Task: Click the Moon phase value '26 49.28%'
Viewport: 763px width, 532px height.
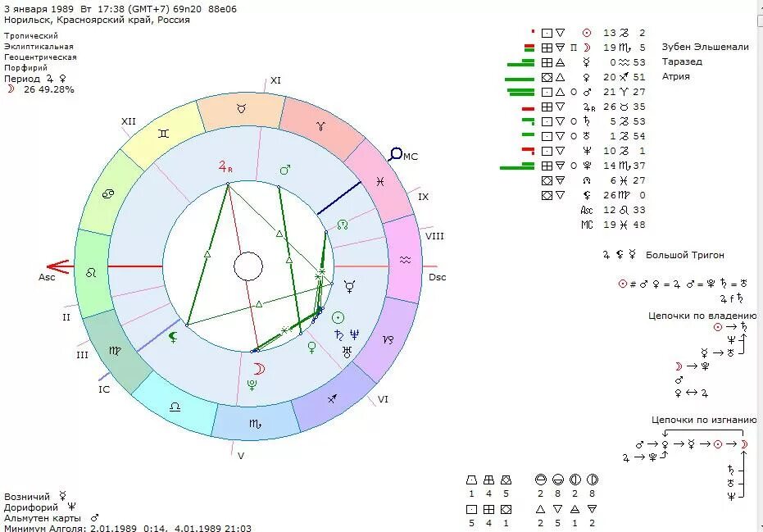Action: [49, 89]
